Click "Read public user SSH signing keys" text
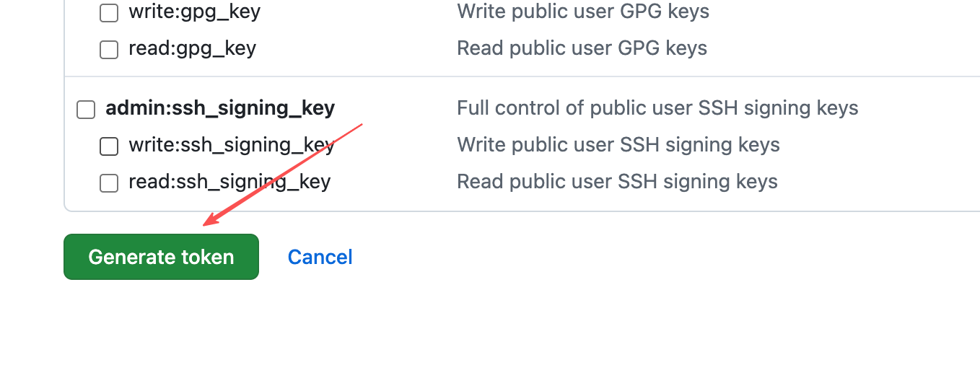The image size is (980, 365). tap(617, 182)
